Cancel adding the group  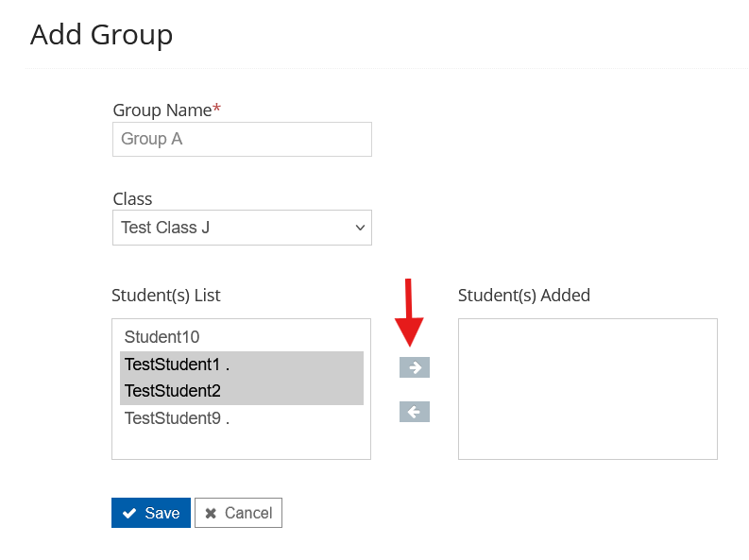pos(238,513)
